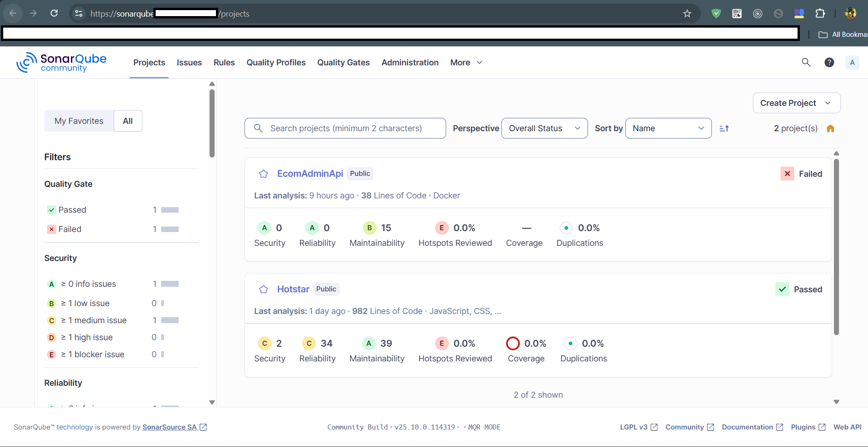Expand the Create Project dropdown button
Image resolution: width=868 pixels, height=447 pixels.
(x=796, y=103)
